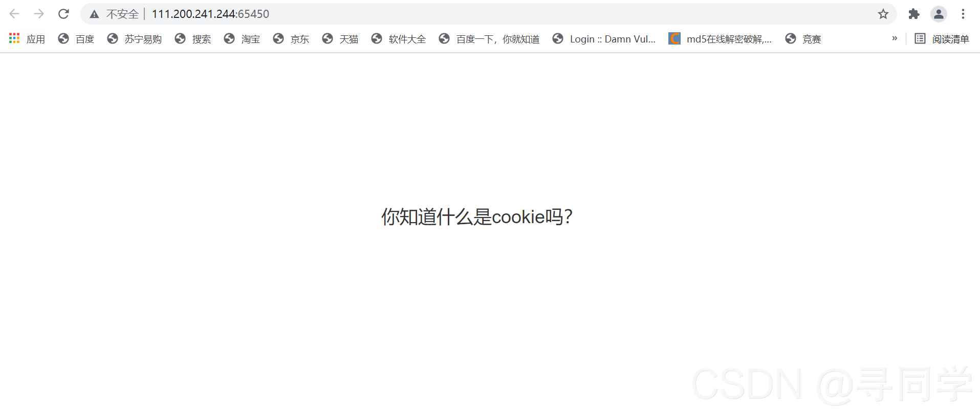Image resolution: width=980 pixels, height=411 pixels.
Task: Reload the current page
Action: pos(63,14)
